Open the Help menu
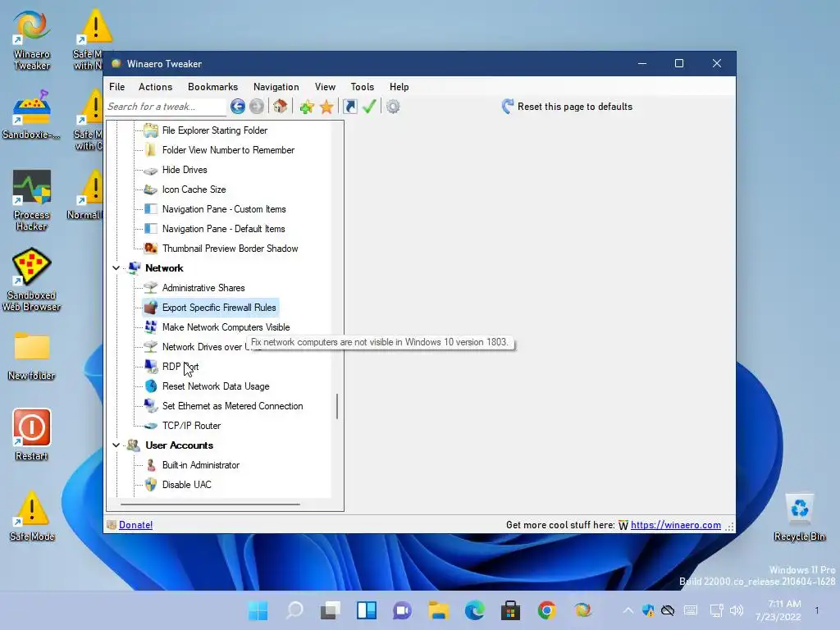840x630 pixels. pyautogui.click(x=399, y=87)
